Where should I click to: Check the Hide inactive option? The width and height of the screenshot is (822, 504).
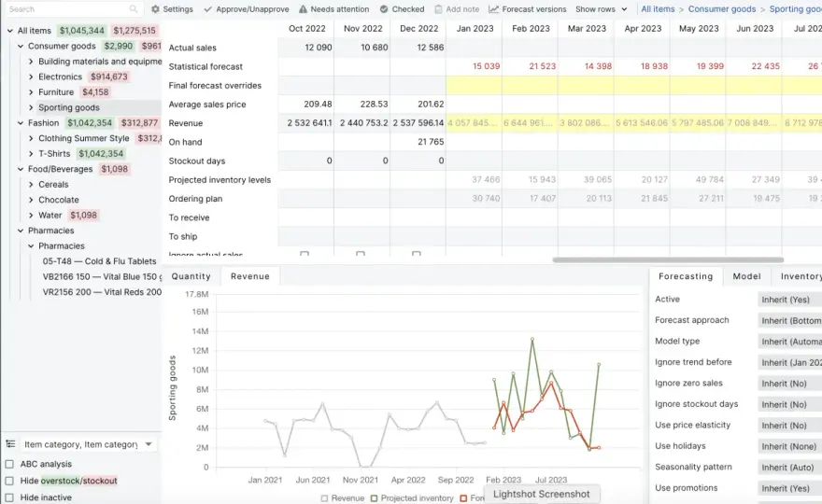[x=9, y=497]
